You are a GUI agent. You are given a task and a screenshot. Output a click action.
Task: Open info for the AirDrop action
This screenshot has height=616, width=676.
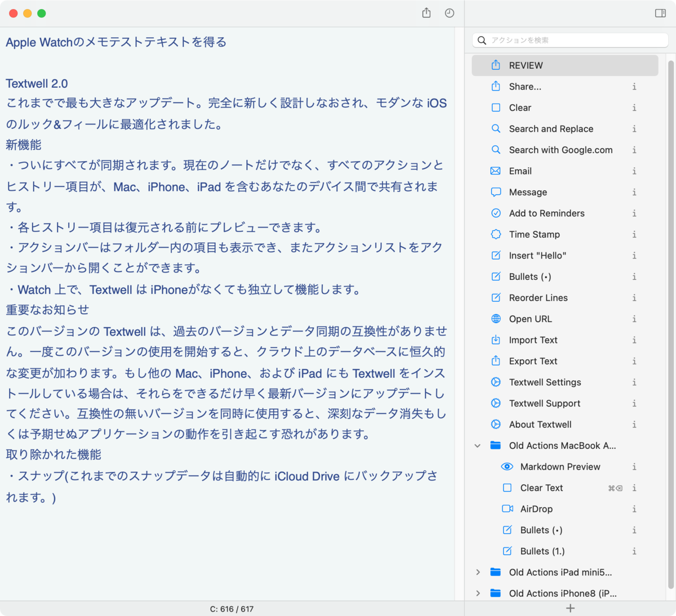[x=634, y=508]
